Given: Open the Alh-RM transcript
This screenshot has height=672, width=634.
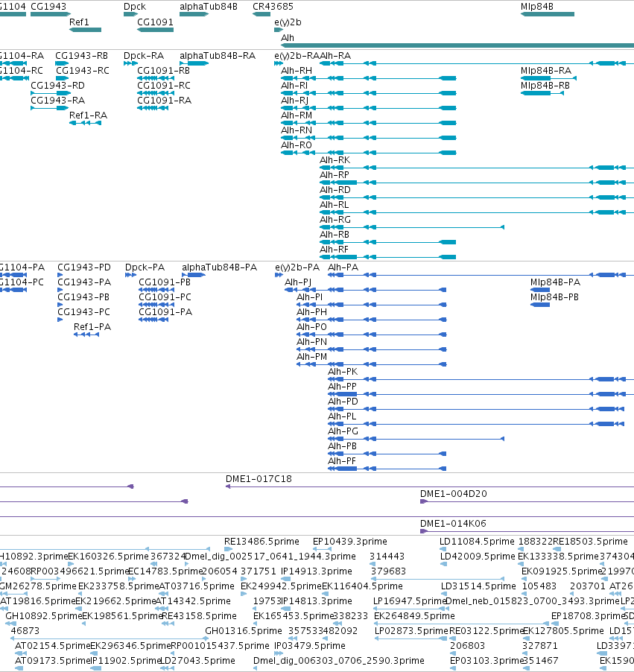Looking at the screenshot, I should tap(369, 123).
